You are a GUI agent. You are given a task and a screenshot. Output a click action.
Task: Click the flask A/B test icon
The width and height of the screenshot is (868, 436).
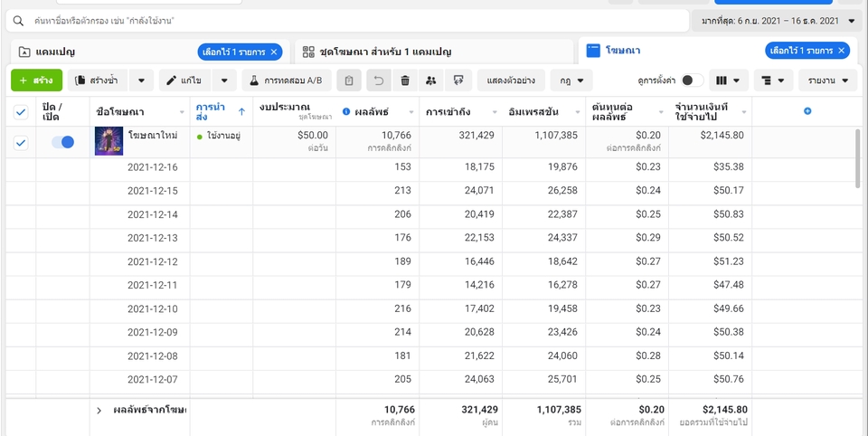pos(254,81)
